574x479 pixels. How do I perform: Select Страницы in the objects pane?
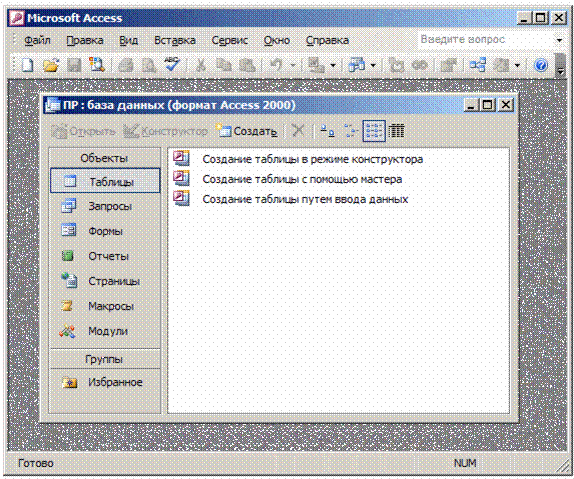tap(105, 281)
